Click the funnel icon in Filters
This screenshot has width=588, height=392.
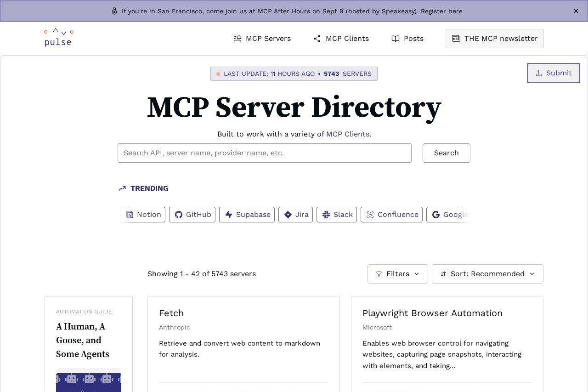[379, 274]
